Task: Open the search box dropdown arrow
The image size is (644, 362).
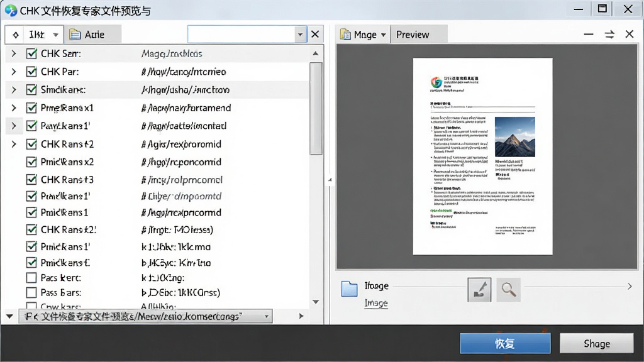Action: pyautogui.click(x=300, y=35)
